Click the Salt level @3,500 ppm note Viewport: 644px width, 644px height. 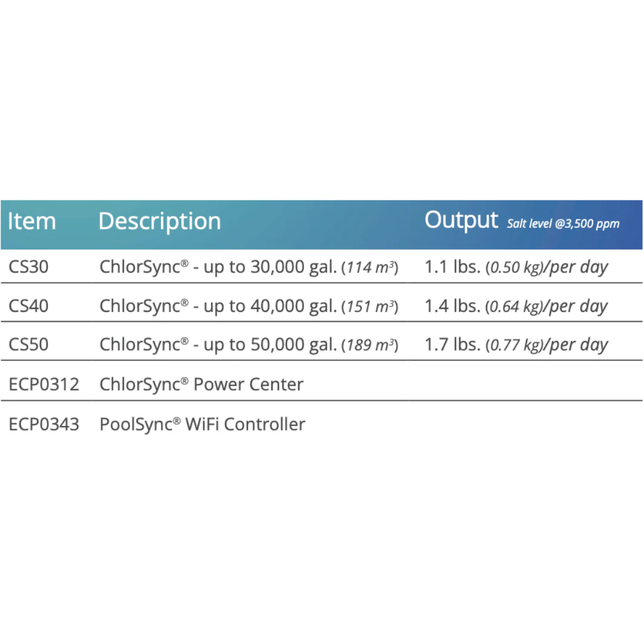[x=563, y=224]
